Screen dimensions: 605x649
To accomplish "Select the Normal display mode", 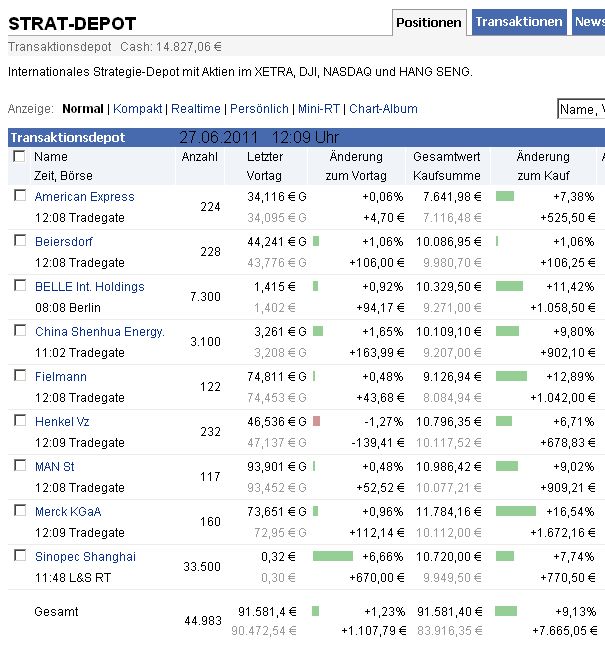I will [x=83, y=109].
